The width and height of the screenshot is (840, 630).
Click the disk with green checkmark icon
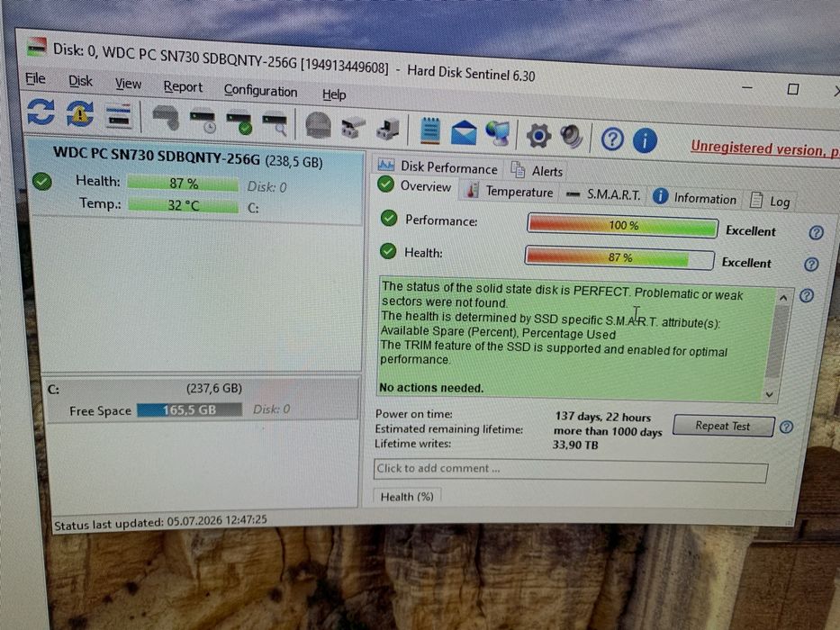coord(239,122)
